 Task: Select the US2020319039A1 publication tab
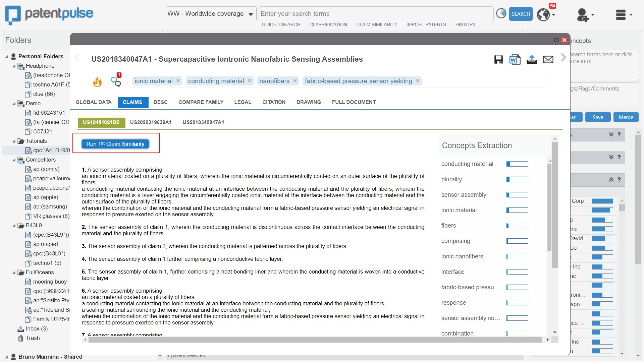point(151,122)
